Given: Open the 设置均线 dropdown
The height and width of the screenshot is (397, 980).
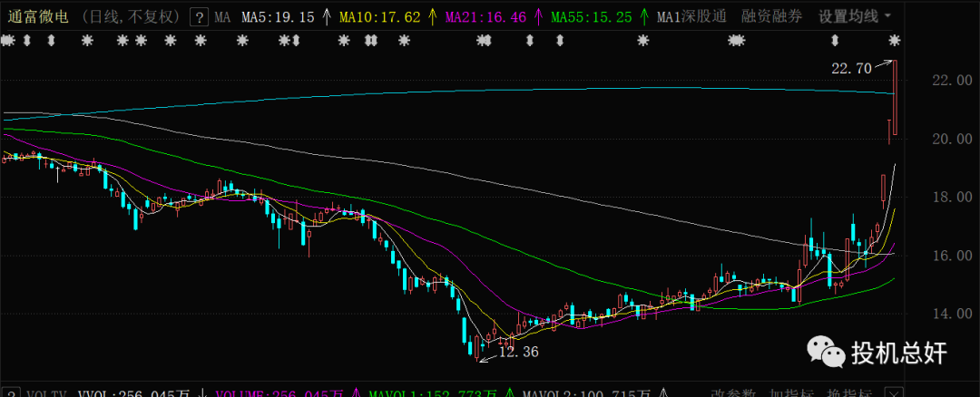Looking at the screenshot, I should [855, 16].
